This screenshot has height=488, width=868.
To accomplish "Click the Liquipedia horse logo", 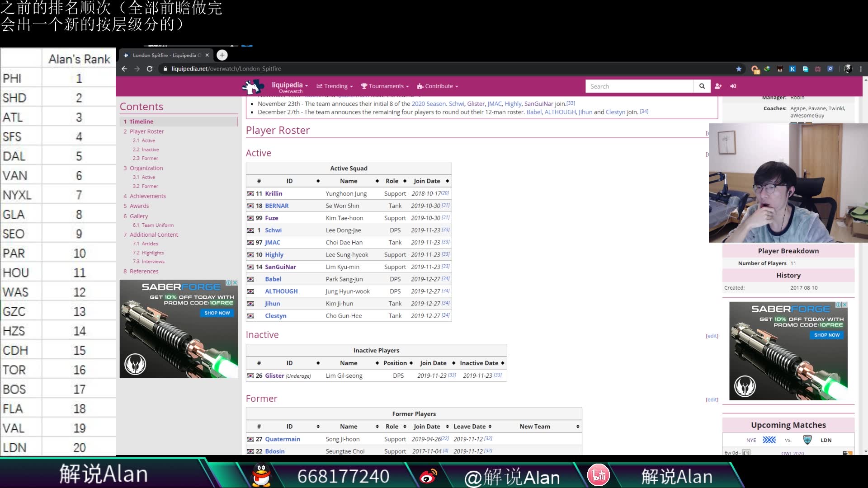I will click(x=253, y=86).
